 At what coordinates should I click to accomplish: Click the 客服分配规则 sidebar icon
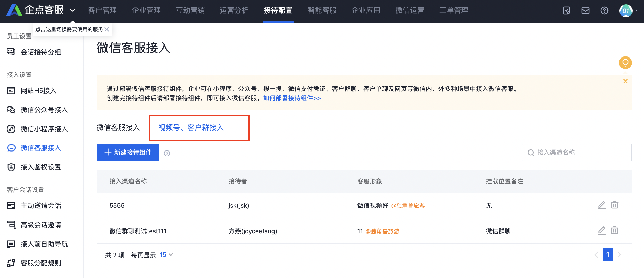tap(11, 263)
